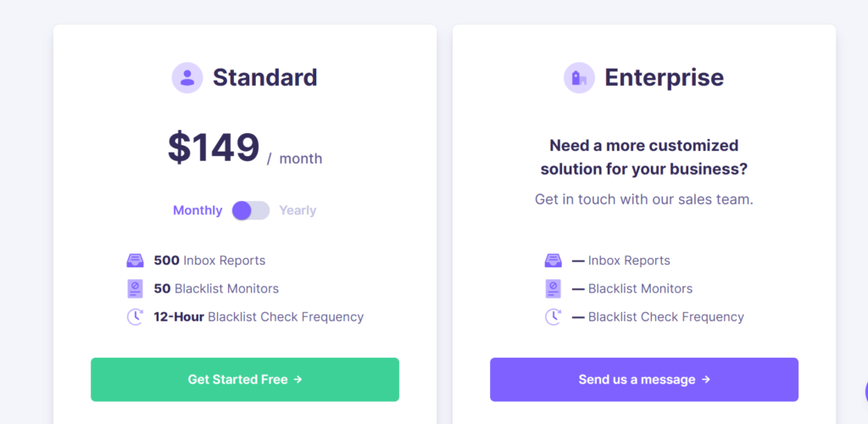This screenshot has height=424, width=868.
Task: Click the blacklist icon beside 50 Blacklist Monitors
Action: 135,288
